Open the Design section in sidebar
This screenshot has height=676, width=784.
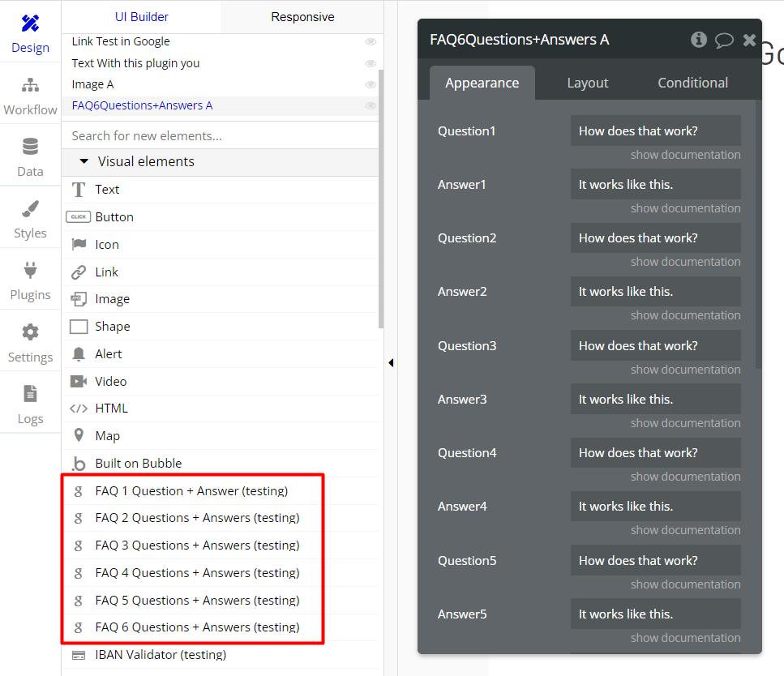tap(30, 34)
